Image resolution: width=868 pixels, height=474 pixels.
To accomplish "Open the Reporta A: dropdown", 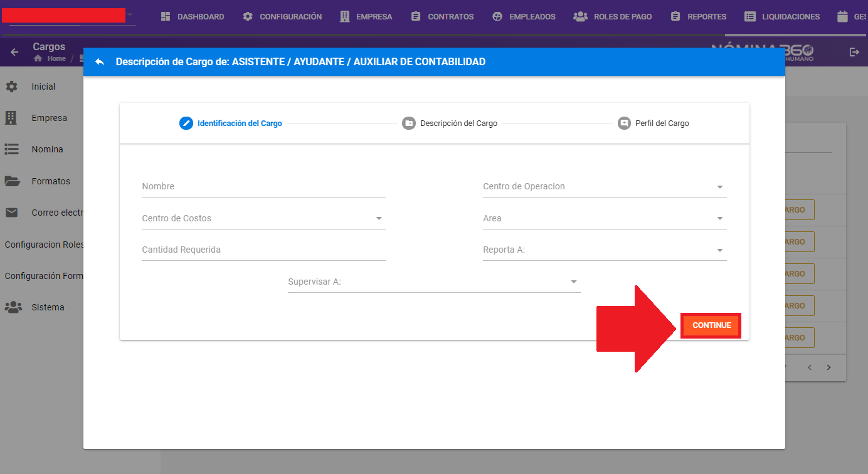I will (605, 250).
